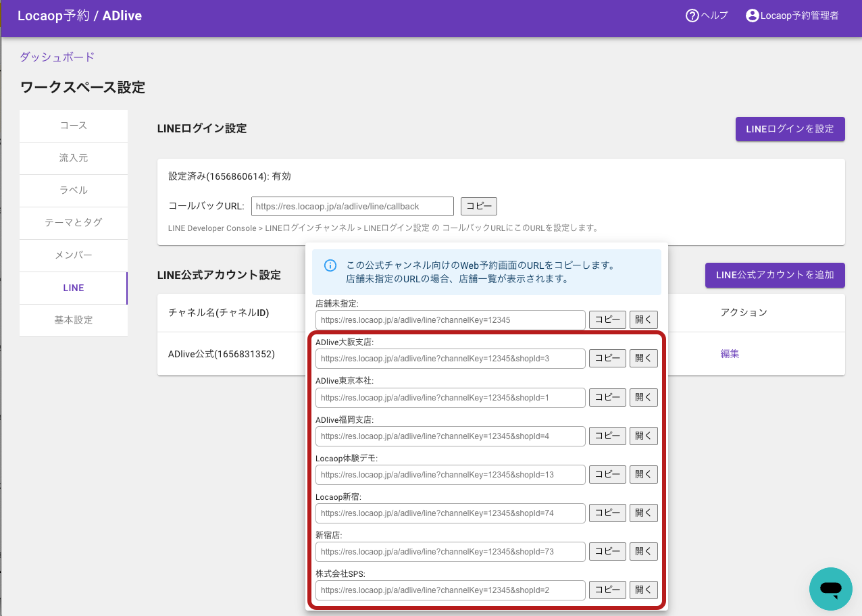Open the メンバー sidebar tab
The height and width of the screenshot is (616, 862).
pos(74,255)
